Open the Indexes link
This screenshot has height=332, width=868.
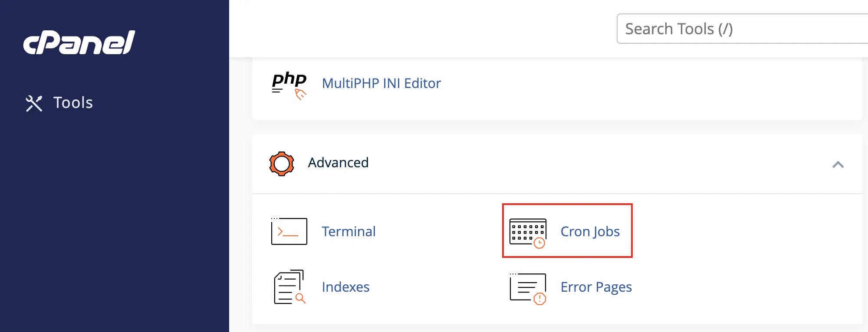pos(345,287)
